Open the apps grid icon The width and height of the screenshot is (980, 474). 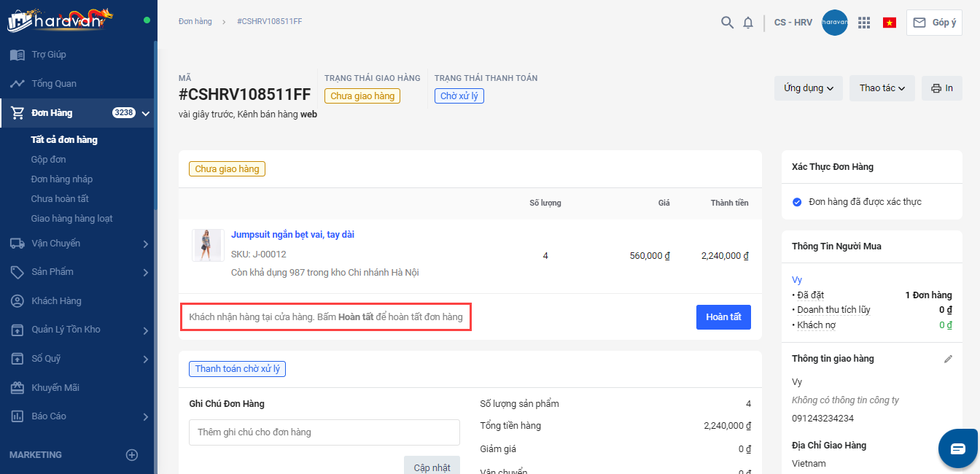click(864, 23)
